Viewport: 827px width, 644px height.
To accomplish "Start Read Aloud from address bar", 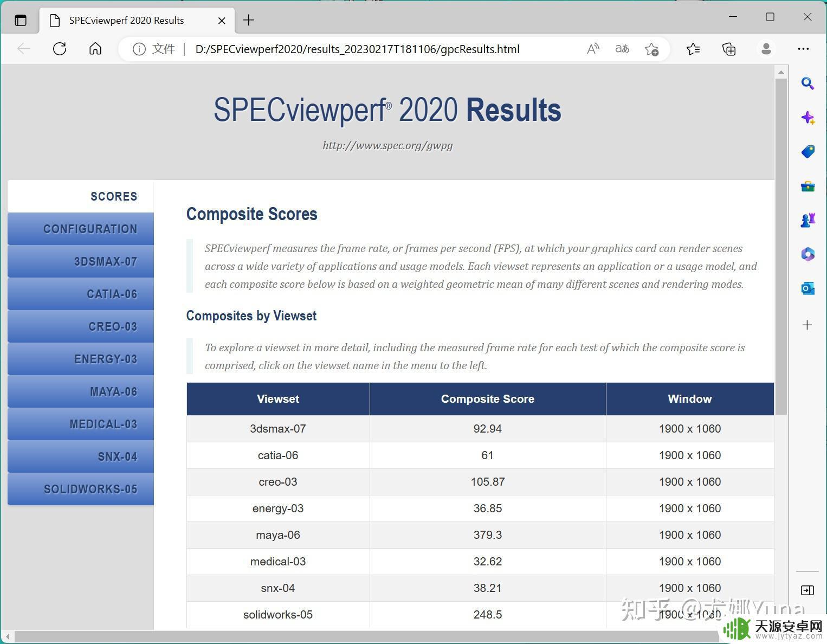I will (593, 49).
